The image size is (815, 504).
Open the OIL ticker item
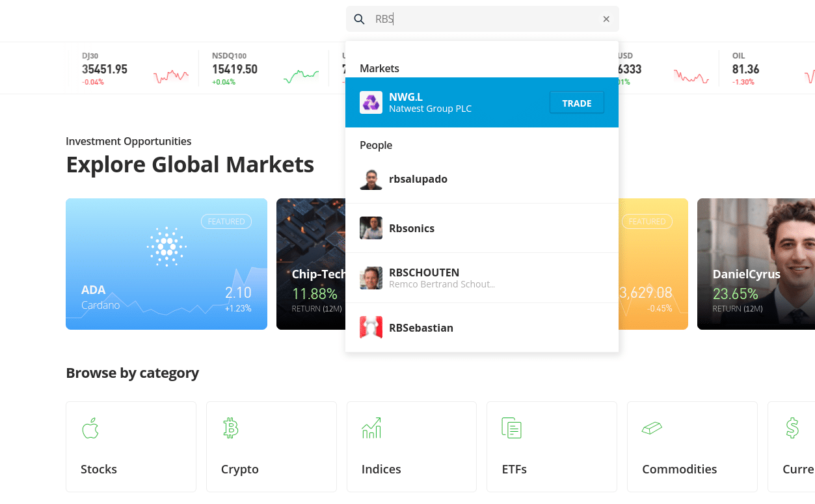(768, 68)
